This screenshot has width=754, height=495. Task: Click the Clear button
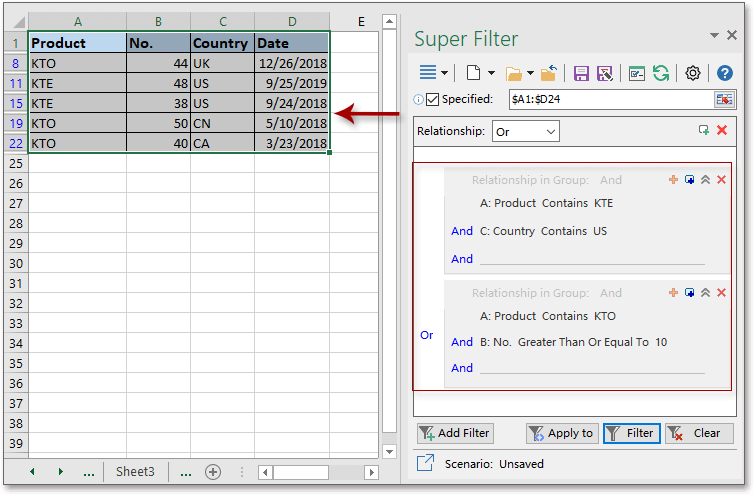pos(699,433)
